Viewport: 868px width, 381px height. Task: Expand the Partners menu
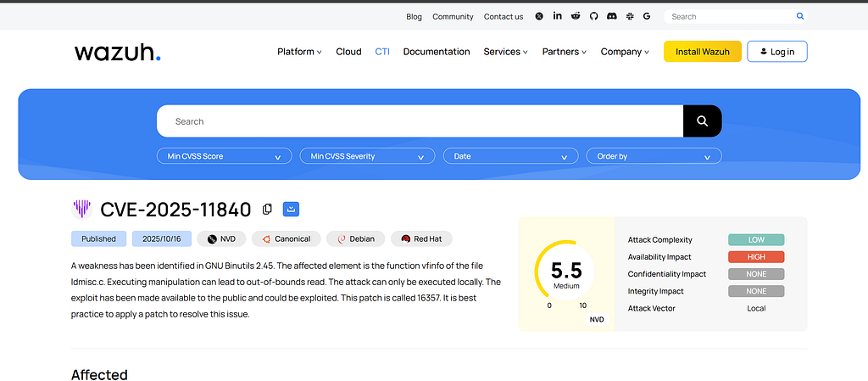(x=564, y=52)
